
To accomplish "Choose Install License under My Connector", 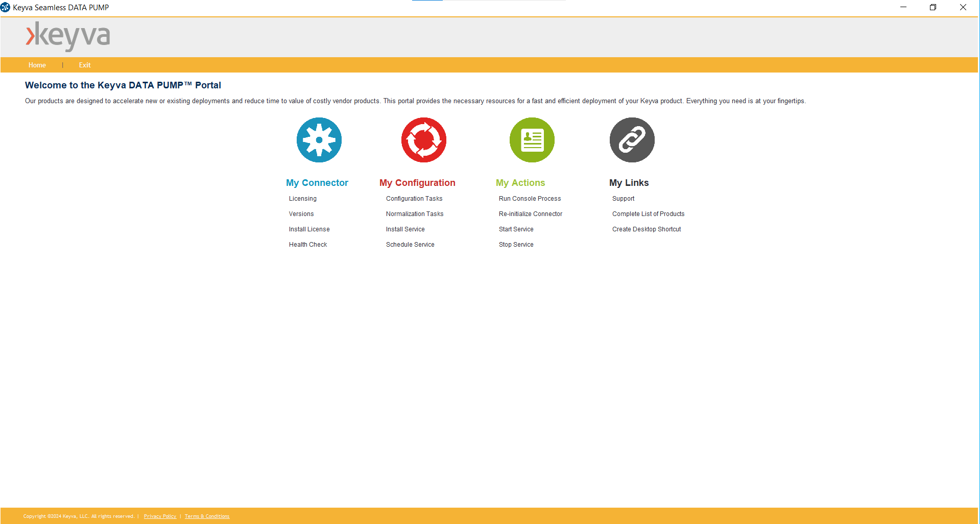I will point(309,229).
